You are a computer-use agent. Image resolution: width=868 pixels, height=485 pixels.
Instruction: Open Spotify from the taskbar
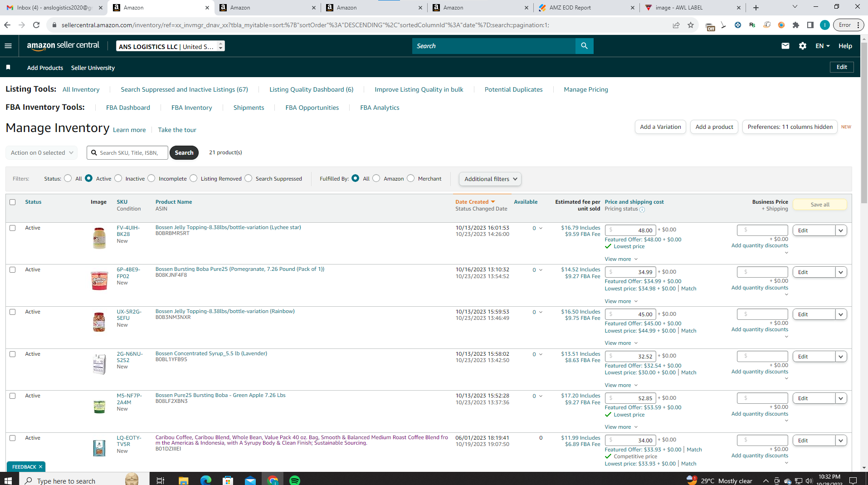pos(295,480)
